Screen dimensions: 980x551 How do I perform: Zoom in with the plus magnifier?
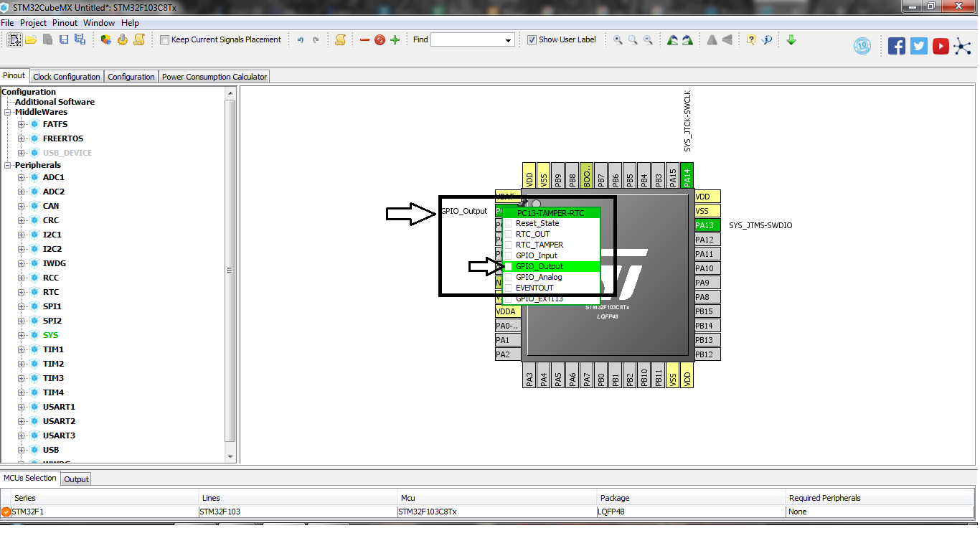(618, 40)
